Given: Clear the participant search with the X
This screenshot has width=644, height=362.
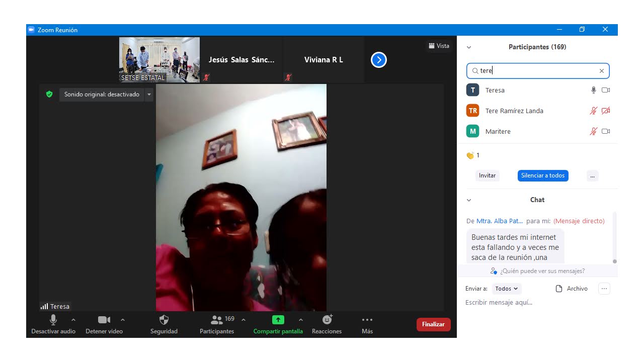Looking at the screenshot, I should coord(602,71).
